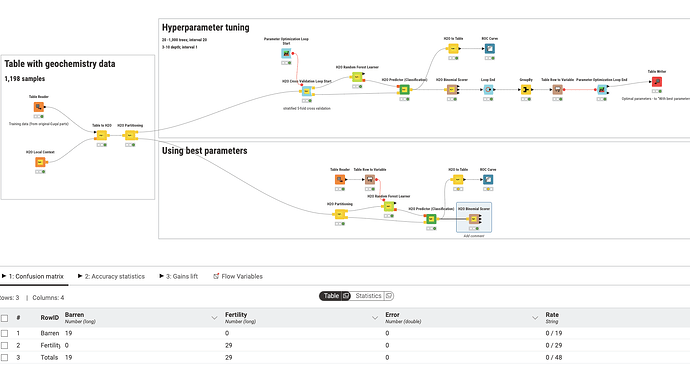Select the Loop End node icon
The image size is (690, 378).
tap(488, 90)
